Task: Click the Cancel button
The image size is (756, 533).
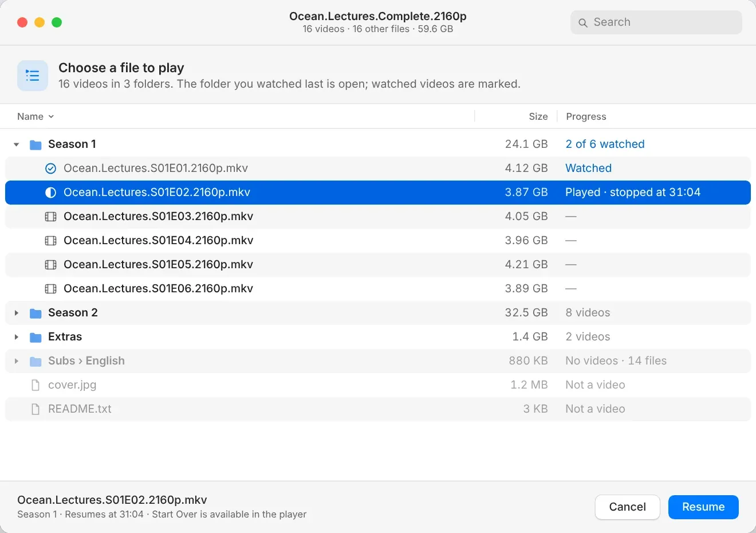Action: [x=628, y=507]
